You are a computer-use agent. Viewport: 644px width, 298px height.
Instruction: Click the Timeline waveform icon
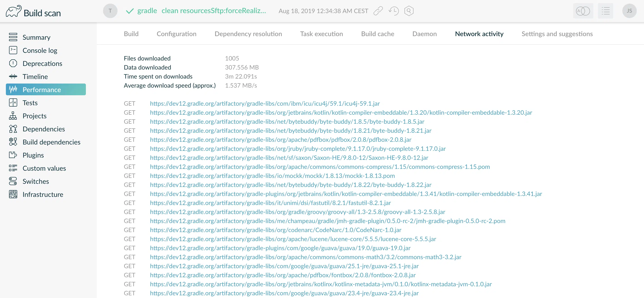tap(13, 77)
